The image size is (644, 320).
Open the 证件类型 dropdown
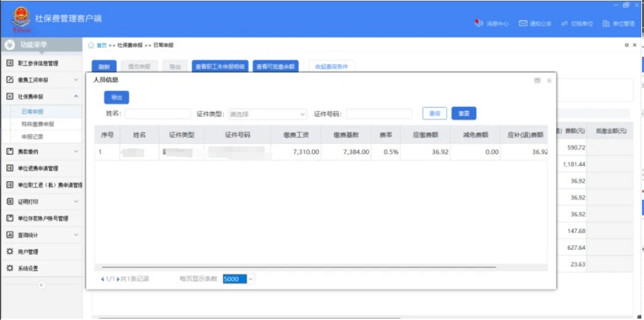click(267, 114)
